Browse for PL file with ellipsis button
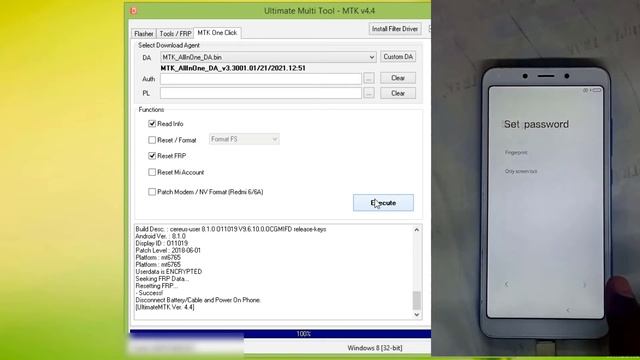This screenshot has height=360, width=640. click(x=369, y=93)
